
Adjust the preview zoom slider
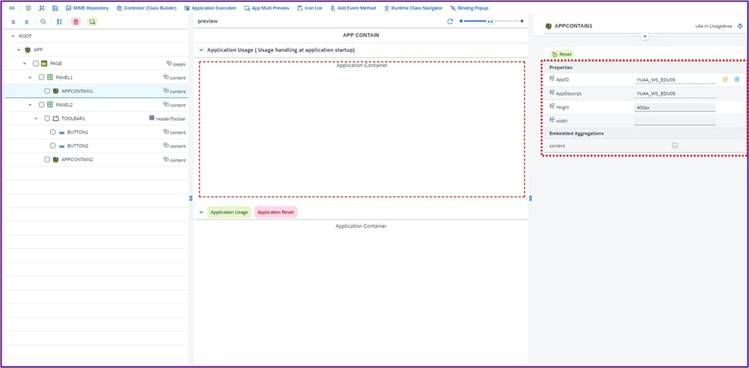pyautogui.click(x=492, y=22)
